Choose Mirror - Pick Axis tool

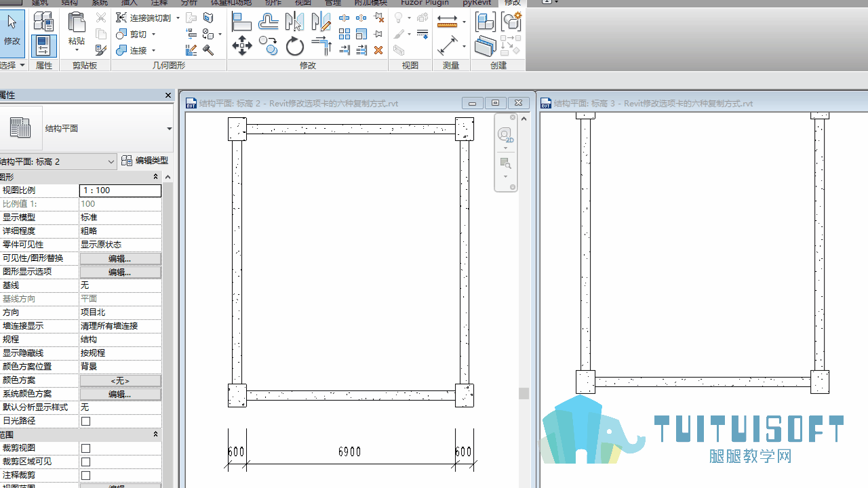[294, 22]
